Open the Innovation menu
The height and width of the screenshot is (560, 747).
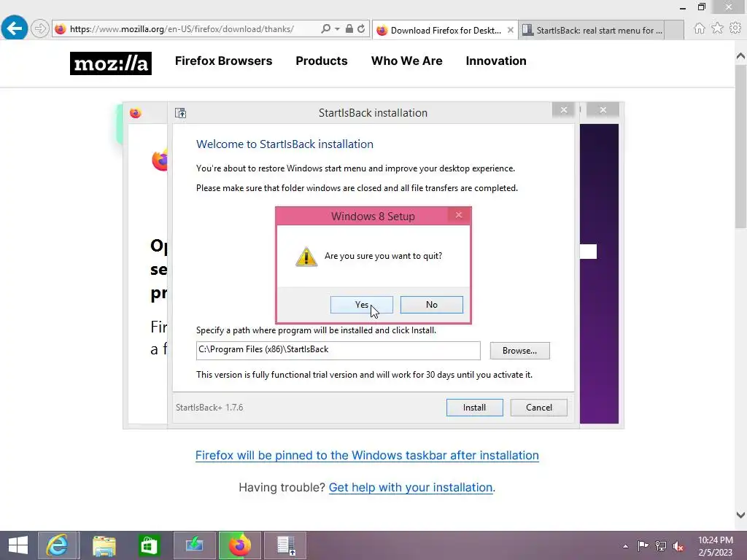point(496,61)
